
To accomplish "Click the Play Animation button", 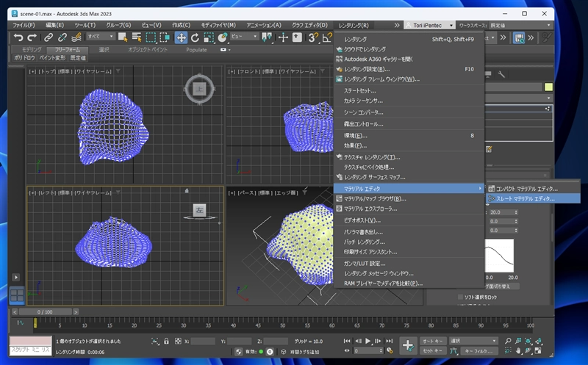I will [x=368, y=341].
